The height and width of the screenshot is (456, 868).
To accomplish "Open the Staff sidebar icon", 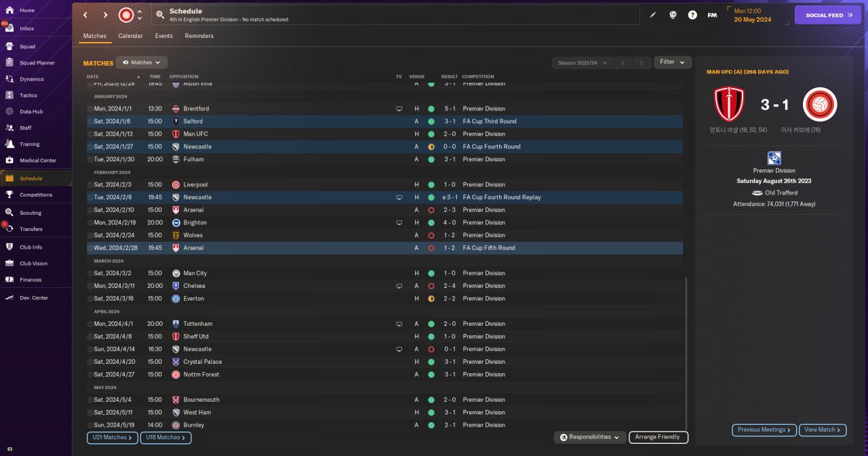I will tap(9, 127).
